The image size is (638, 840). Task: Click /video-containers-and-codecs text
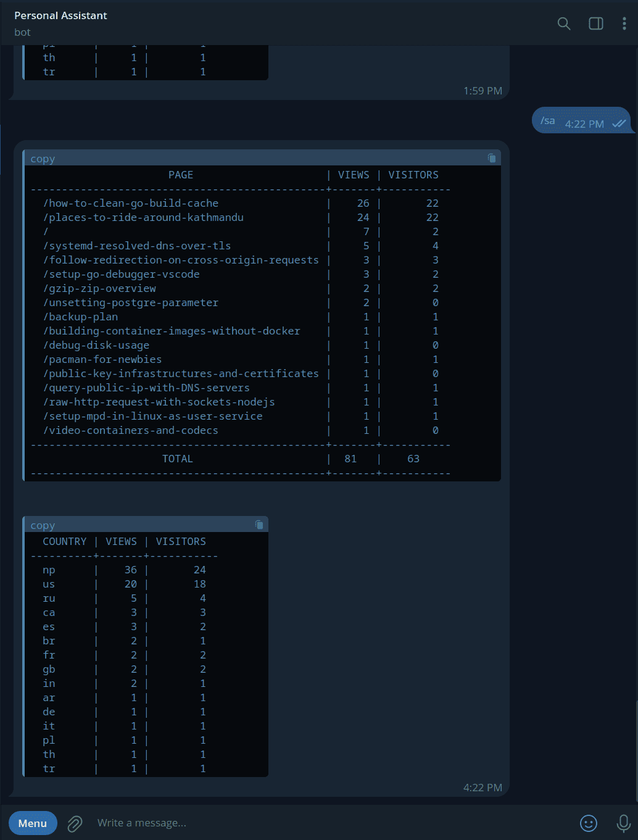coord(130,430)
